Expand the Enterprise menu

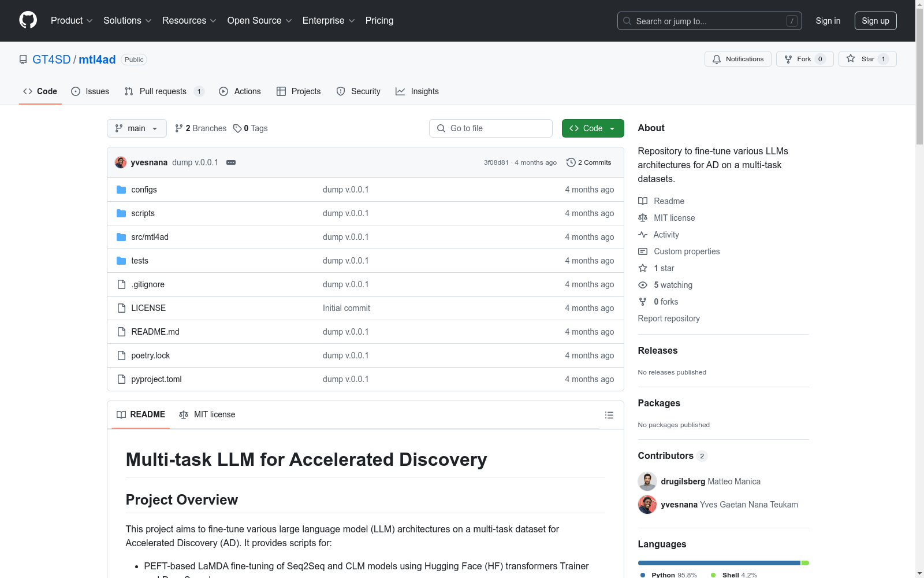(329, 20)
